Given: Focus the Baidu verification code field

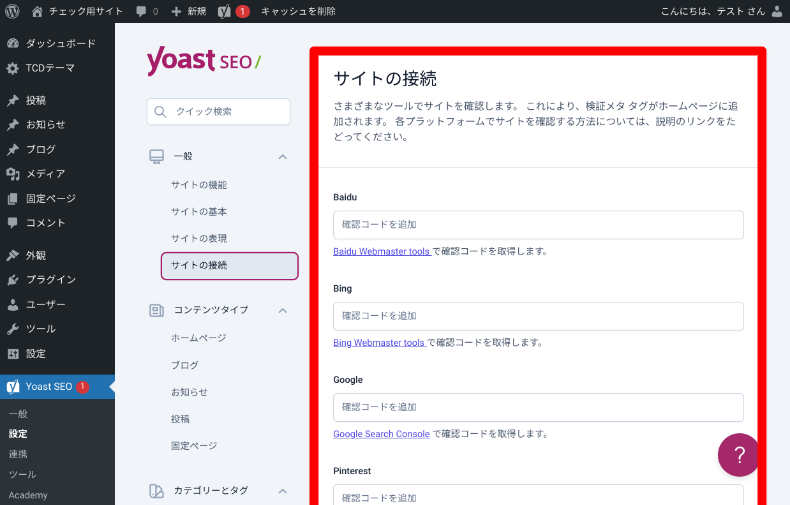Looking at the screenshot, I should 538,225.
